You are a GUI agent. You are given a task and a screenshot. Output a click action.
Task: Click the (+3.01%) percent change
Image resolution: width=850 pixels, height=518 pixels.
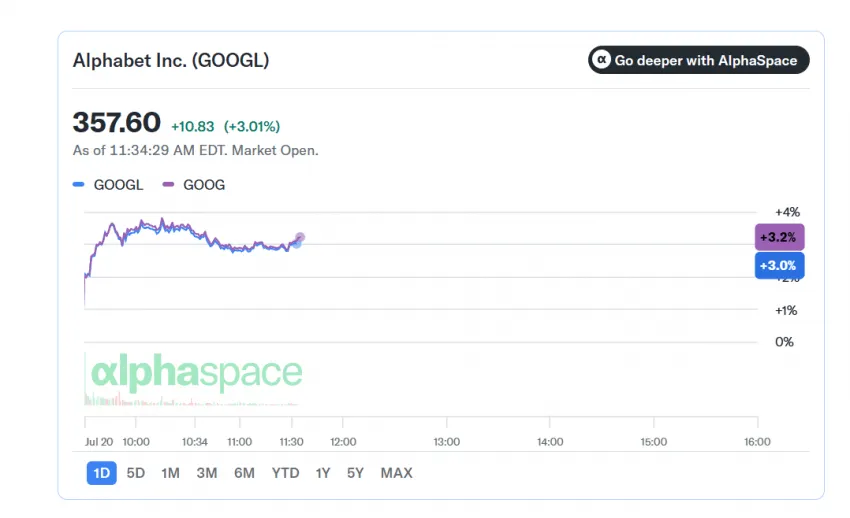(x=252, y=127)
